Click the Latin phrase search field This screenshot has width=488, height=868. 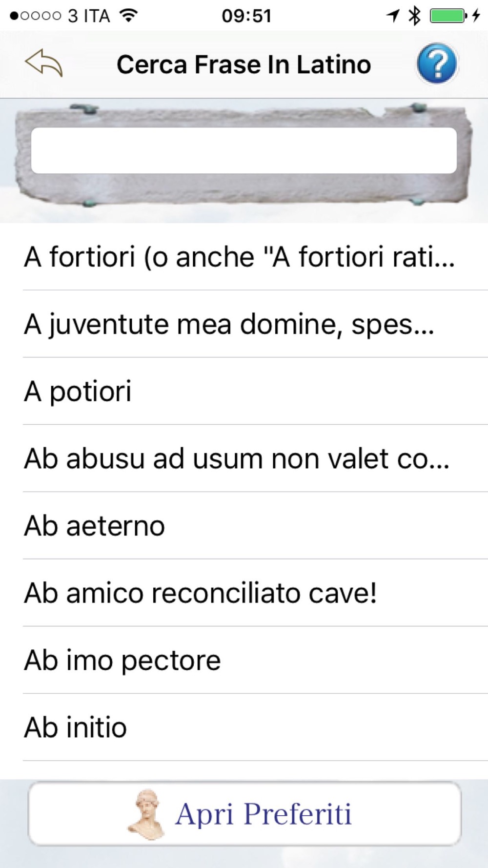244,150
